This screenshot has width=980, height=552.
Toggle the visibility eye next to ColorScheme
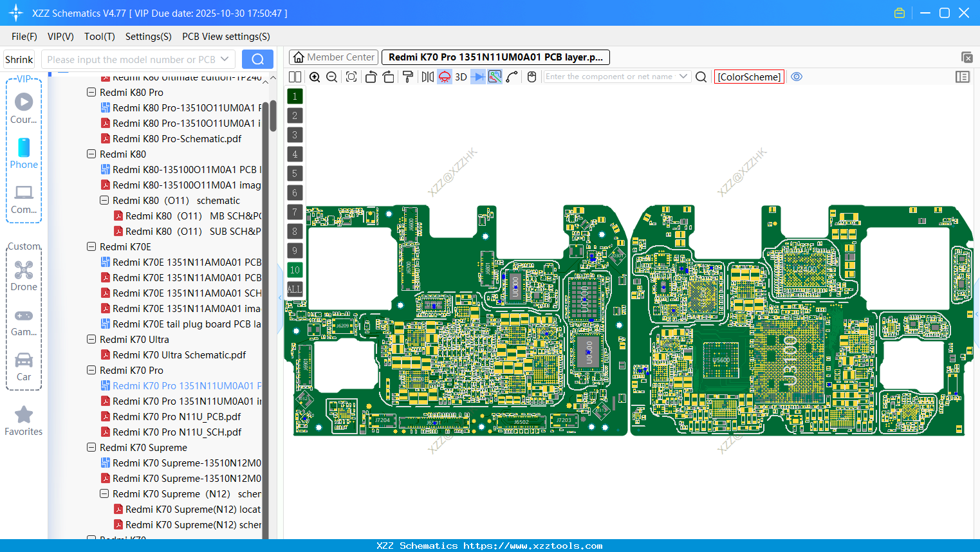tap(797, 77)
